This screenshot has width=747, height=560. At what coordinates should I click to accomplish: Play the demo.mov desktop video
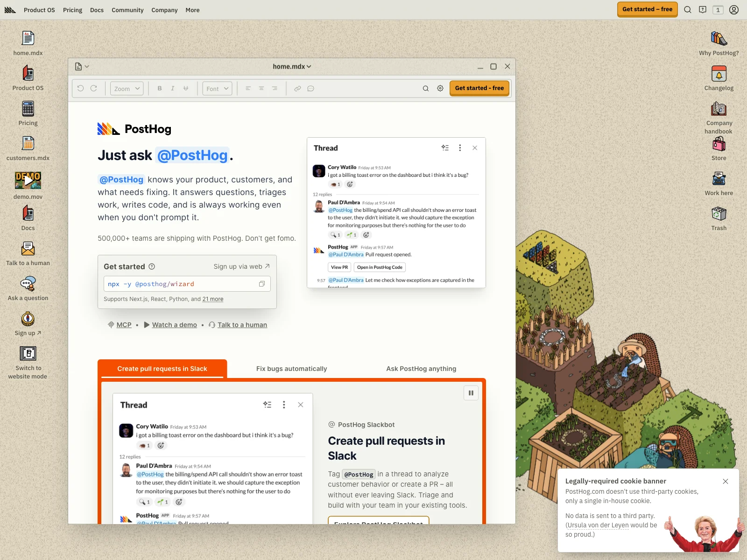tap(28, 180)
